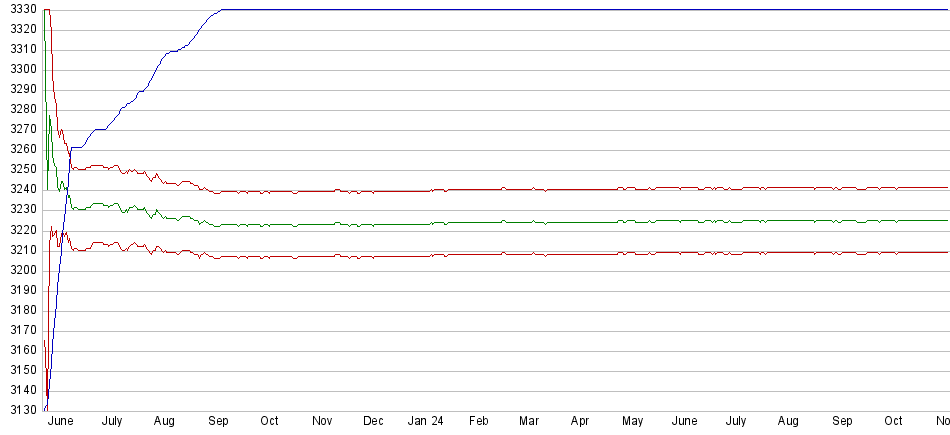Click the 3170 y-axis label
The height and width of the screenshot is (435, 950).
(x=23, y=330)
